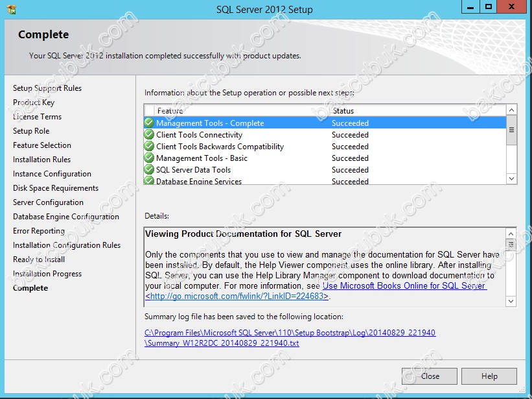This screenshot has width=532, height=399.
Task: Click the Installation Rules step
Action: tap(41, 159)
